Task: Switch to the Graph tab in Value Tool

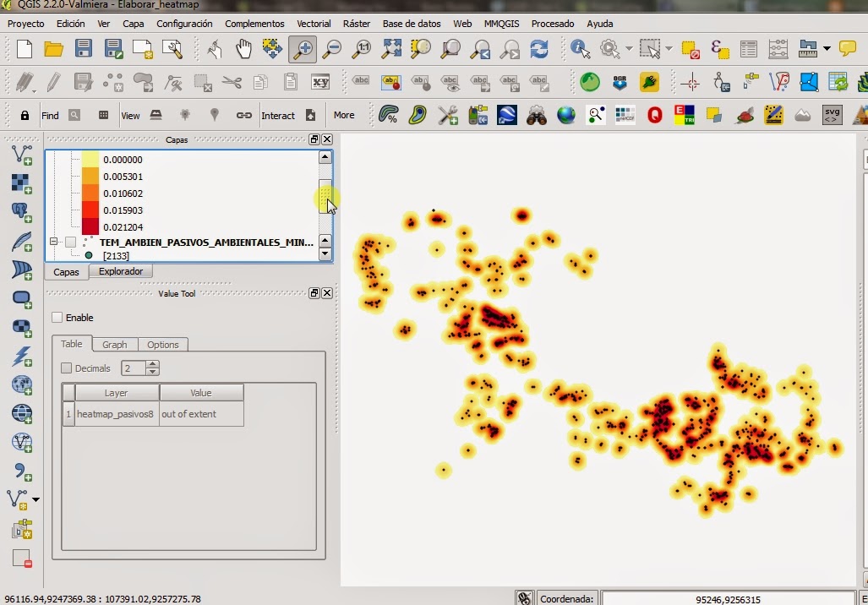Action: point(115,344)
